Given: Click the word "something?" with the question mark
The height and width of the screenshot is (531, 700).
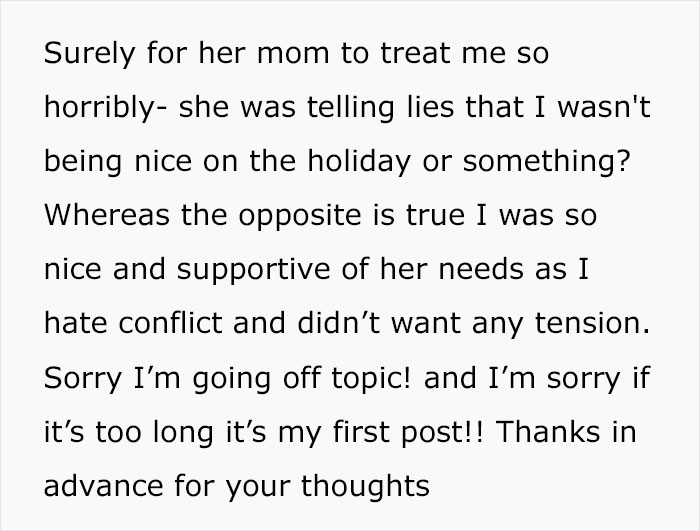Looking at the screenshot, I should [546, 162].
